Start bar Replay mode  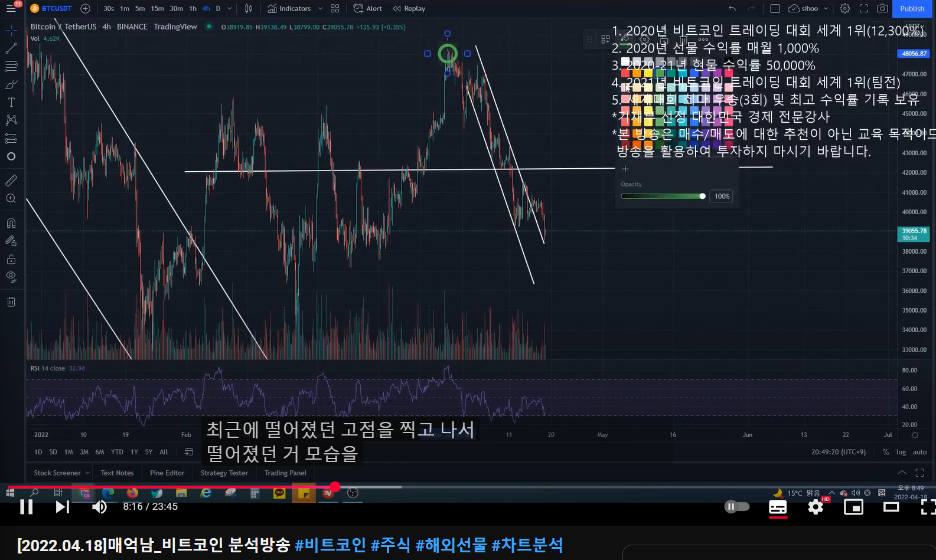point(409,8)
